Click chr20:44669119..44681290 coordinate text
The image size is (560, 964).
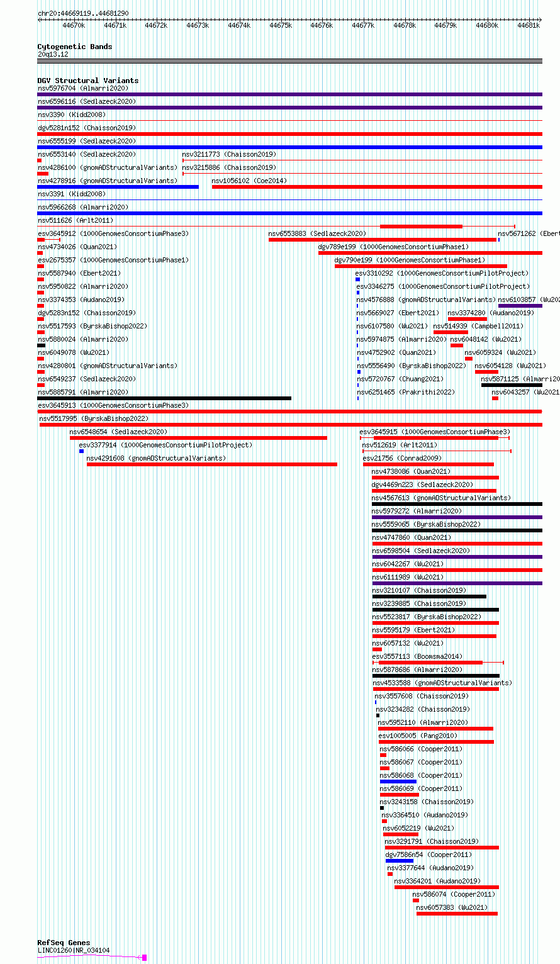click(x=83, y=13)
